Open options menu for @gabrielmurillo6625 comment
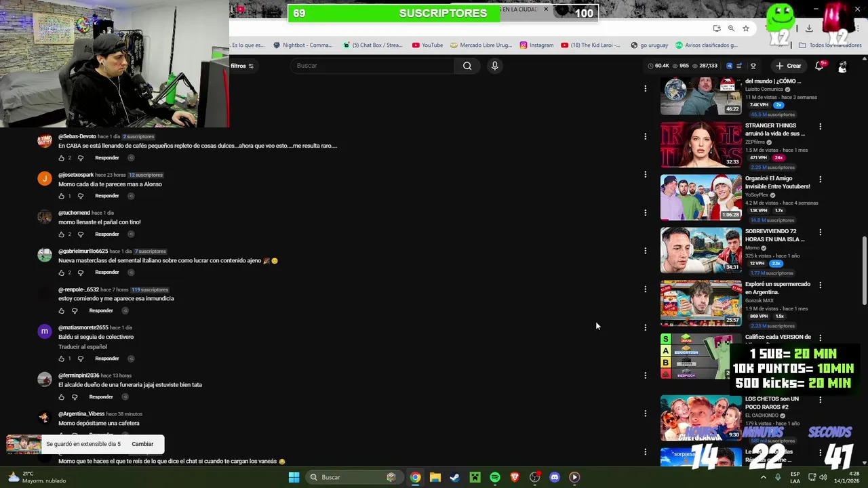 [645, 251]
